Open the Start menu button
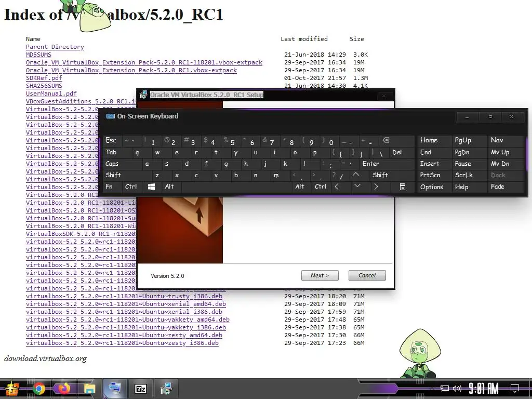This screenshot has height=399, width=532. click(x=12, y=389)
